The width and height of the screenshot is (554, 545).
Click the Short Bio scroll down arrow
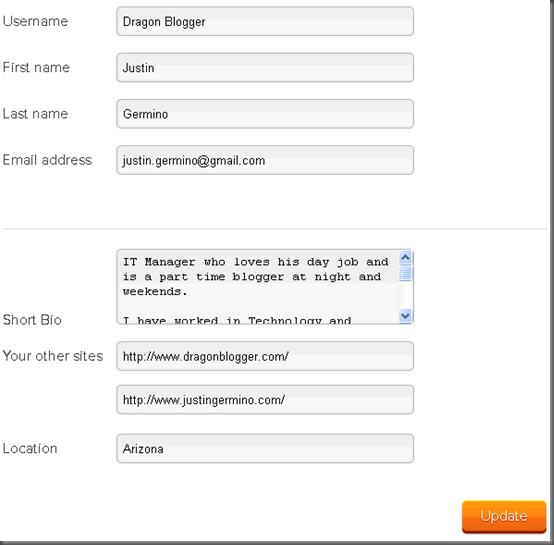(x=405, y=315)
